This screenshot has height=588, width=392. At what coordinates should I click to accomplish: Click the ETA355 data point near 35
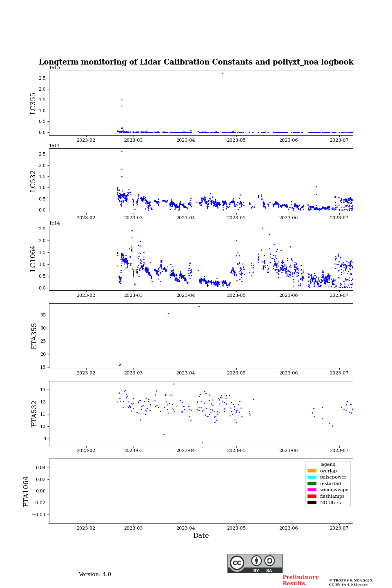[169, 313]
